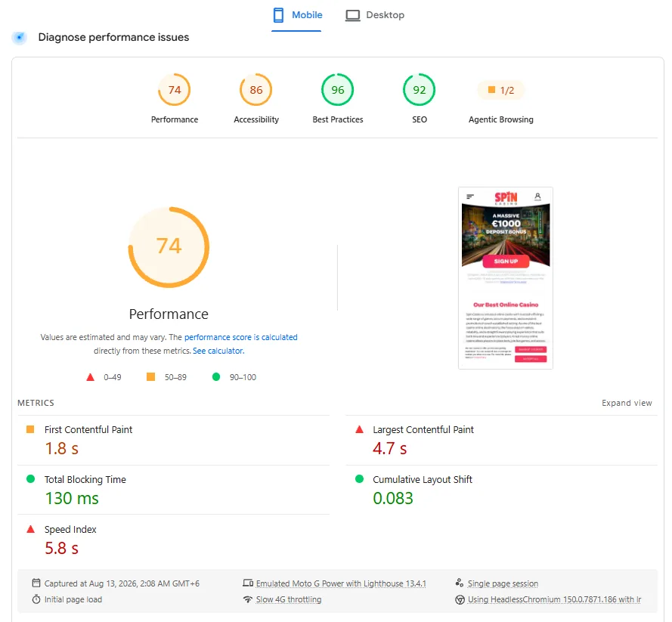Click the green circle 90–100 legend icon

click(216, 377)
